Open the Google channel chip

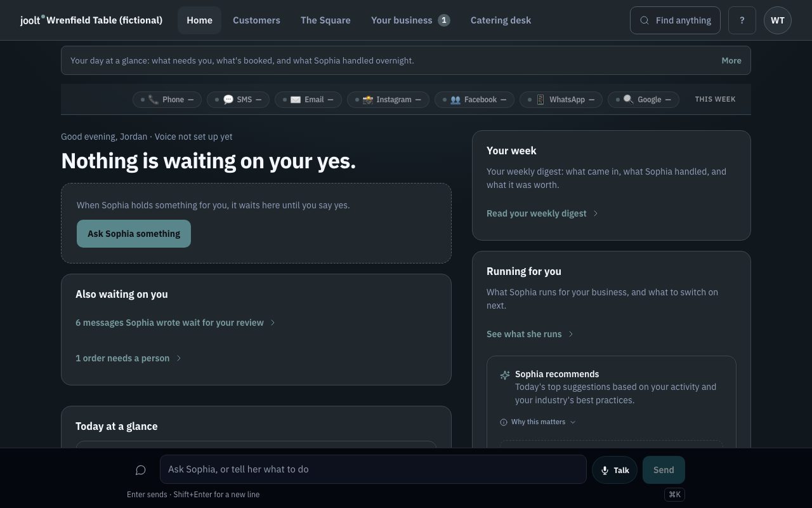click(643, 100)
